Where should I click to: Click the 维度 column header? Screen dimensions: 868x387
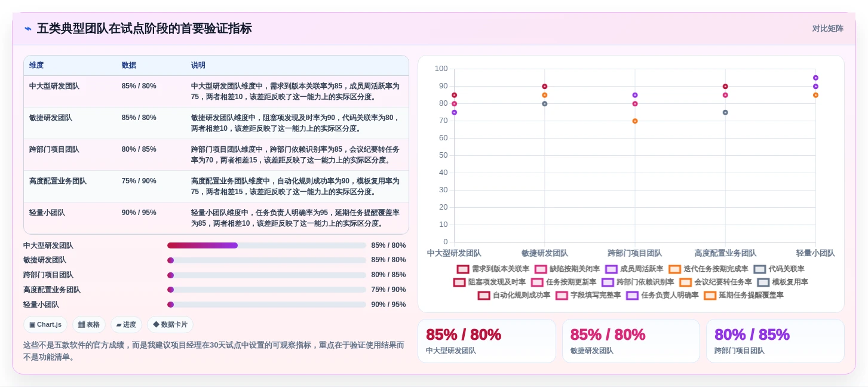click(x=36, y=65)
